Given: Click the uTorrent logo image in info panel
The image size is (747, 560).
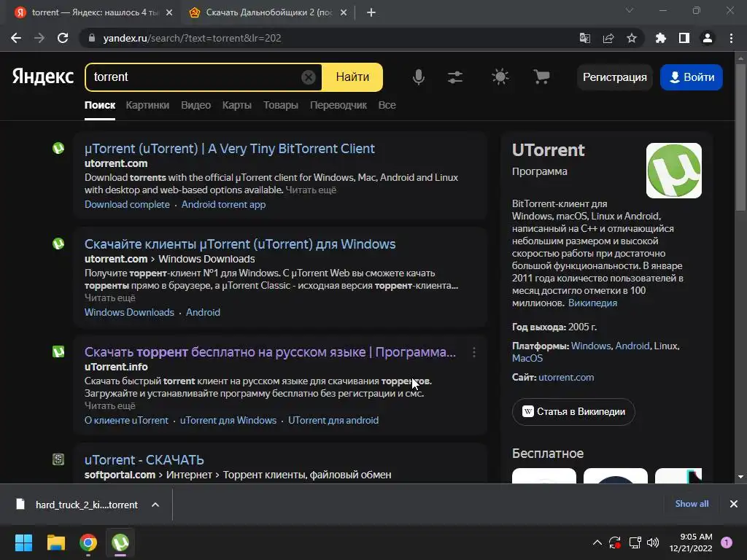Looking at the screenshot, I should [673, 171].
